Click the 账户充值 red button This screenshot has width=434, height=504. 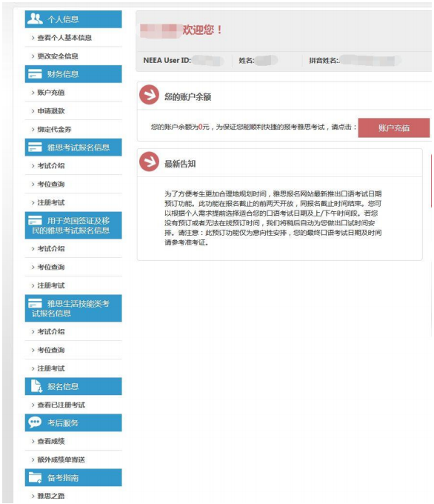tap(393, 128)
